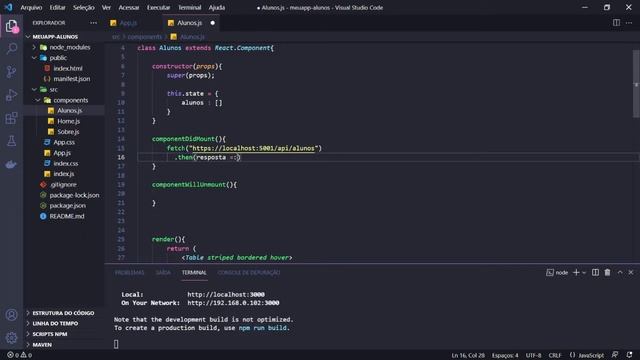Open the Explorer view in activity bar
Screen dimensions: 640x360
tap(11, 26)
